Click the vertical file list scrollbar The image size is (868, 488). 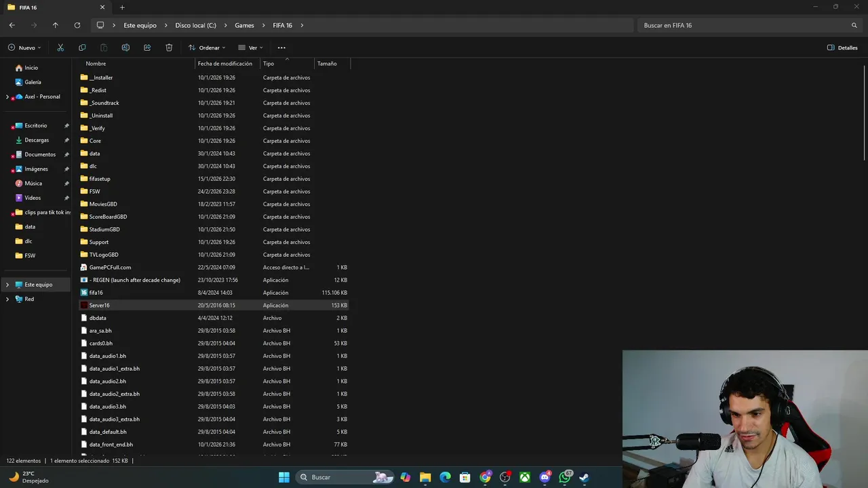[x=864, y=112]
